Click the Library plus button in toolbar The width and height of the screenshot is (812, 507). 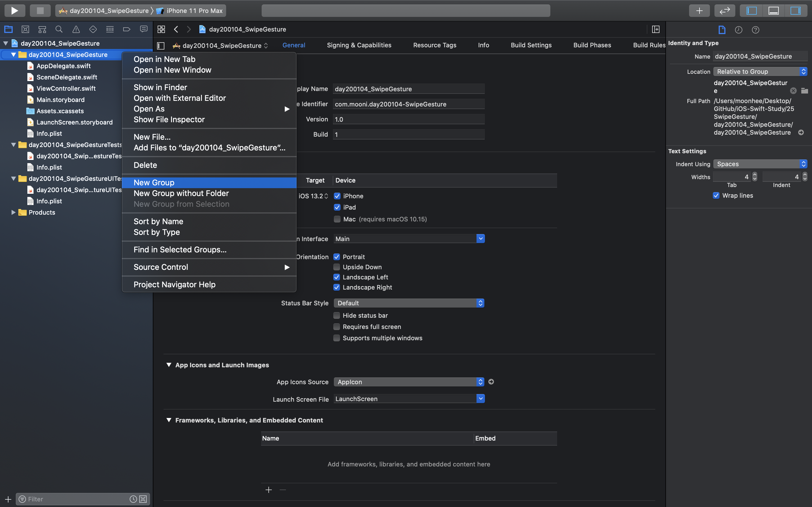[699, 10]
